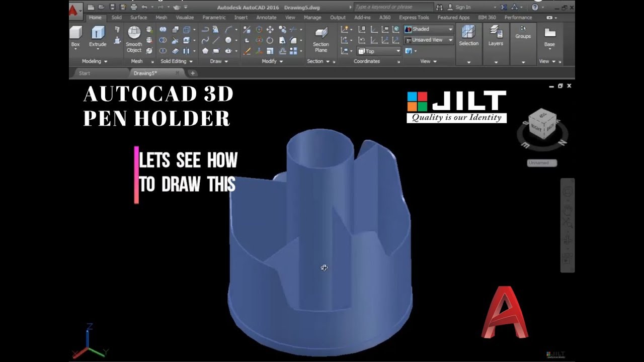Click the Coordinates panel dialog launcher arrow
The image size is (644, 362).
click(x=398, y=62)
